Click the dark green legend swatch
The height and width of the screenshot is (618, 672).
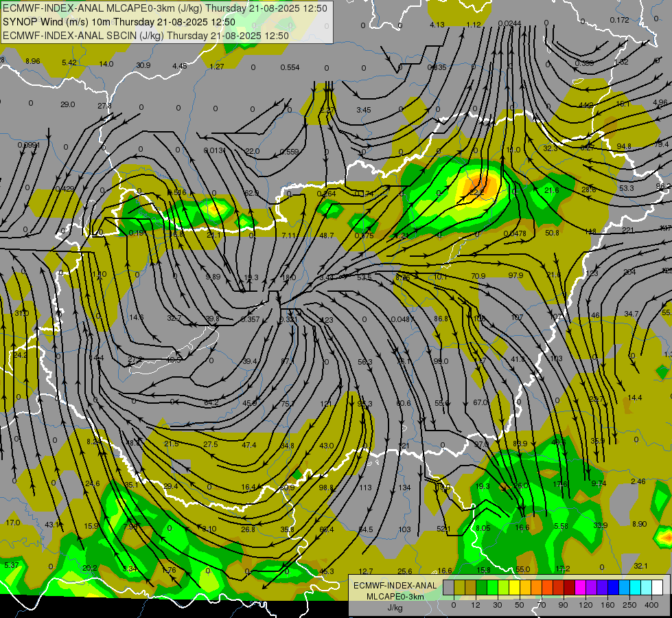(x=482, y=587)
